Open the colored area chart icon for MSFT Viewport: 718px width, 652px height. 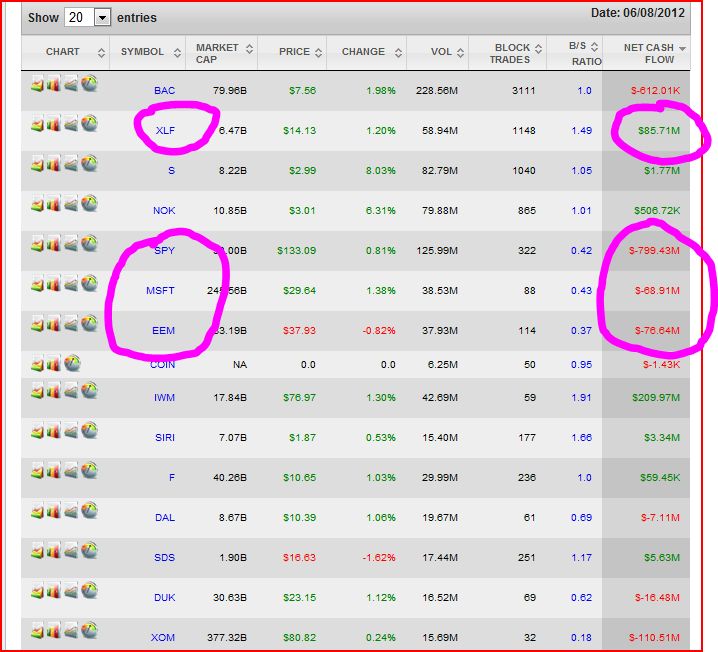point(38,285)
